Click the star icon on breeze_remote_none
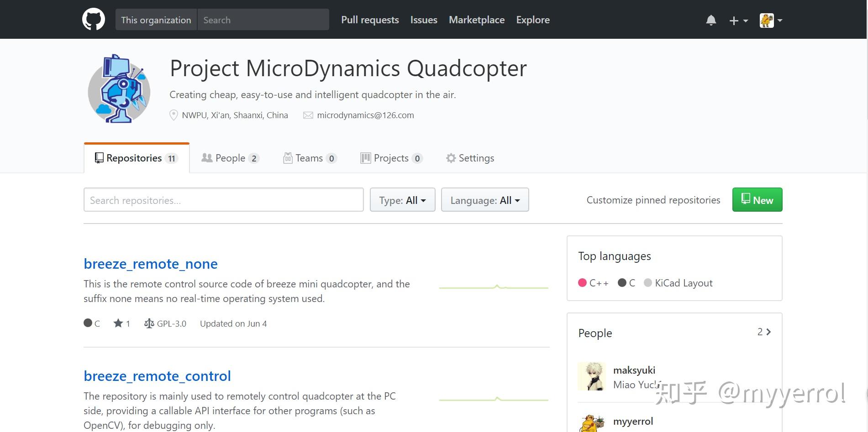The height and width of the screenshot is (432, 868). point(118,323)
